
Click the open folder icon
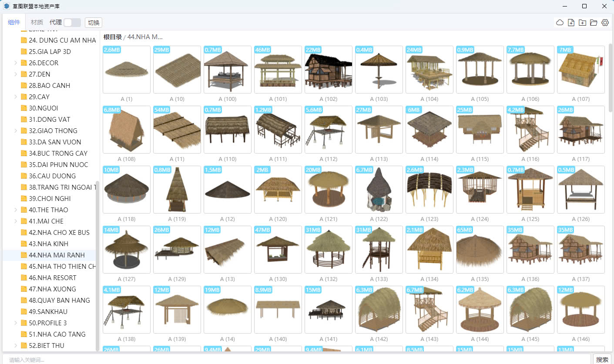click(594, 23)
